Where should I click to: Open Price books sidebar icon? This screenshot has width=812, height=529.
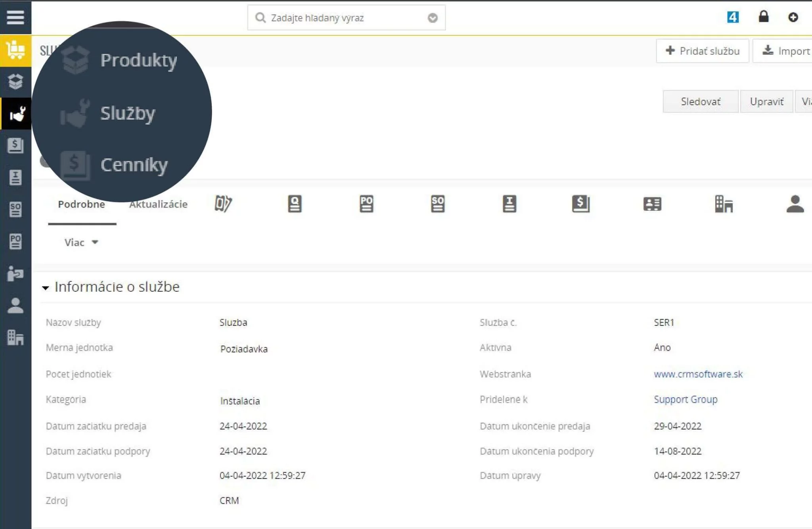point(15,145)
